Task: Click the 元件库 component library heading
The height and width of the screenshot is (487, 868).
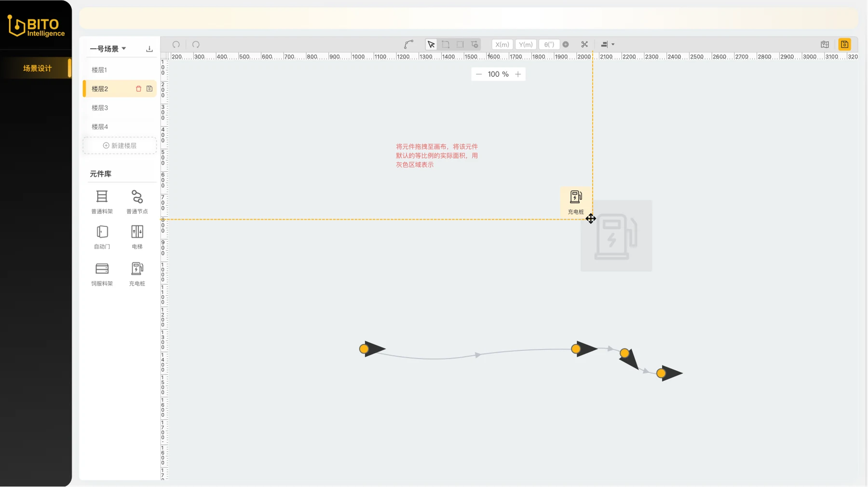Action: click(x=100, y=174)
